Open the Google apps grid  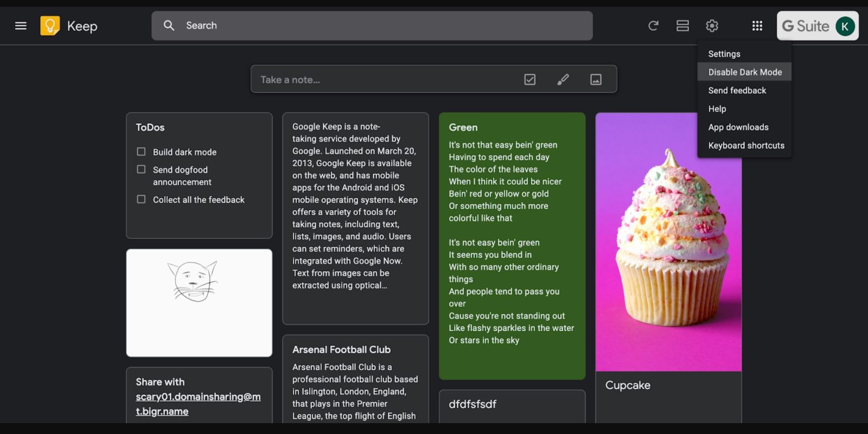point(757,25)
